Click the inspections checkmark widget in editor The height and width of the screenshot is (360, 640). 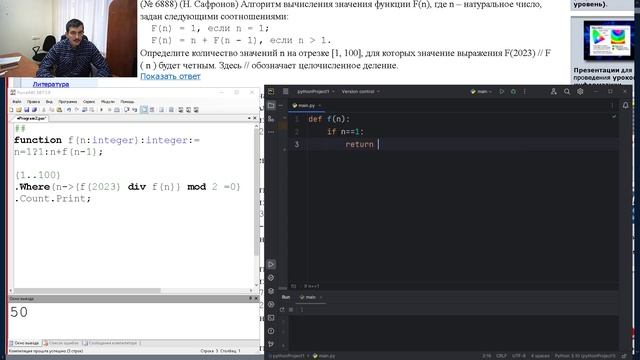(x=613, y=117)
